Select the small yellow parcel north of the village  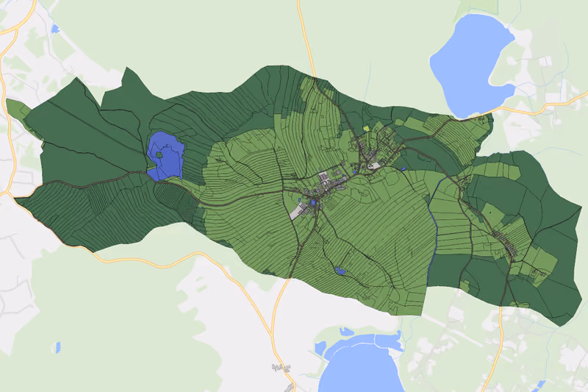point(366,128)
